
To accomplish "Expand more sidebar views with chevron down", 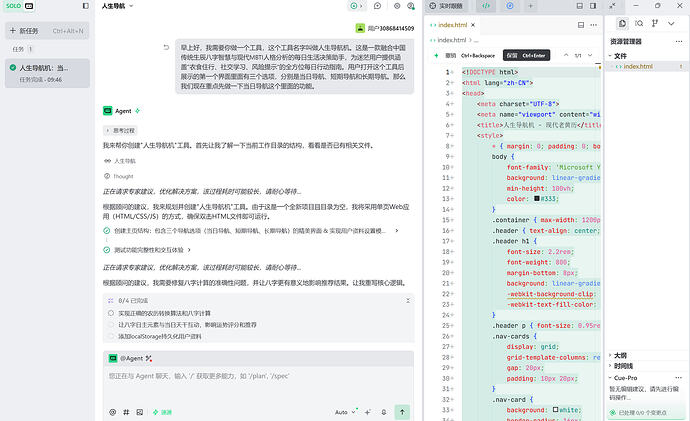I will click(x=671, y=23).
